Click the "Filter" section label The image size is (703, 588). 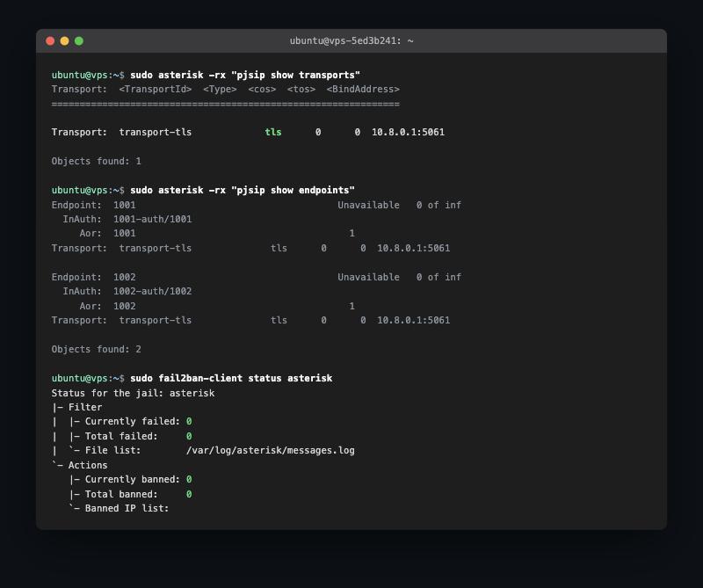point(85,407)
